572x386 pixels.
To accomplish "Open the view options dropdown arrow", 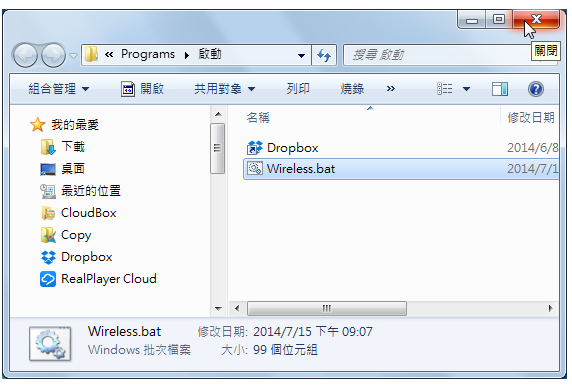I will coord(467,89).
